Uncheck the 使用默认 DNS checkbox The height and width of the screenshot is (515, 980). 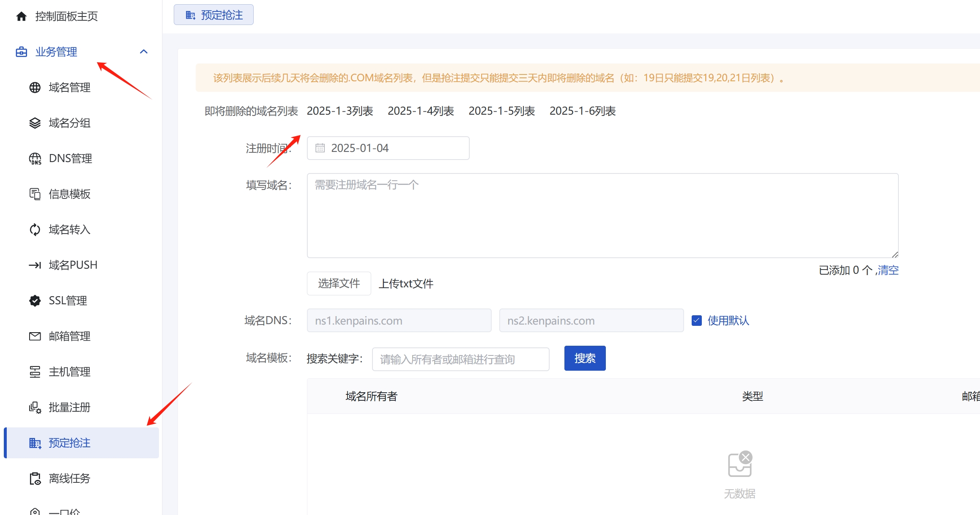(x=697, y=321)
